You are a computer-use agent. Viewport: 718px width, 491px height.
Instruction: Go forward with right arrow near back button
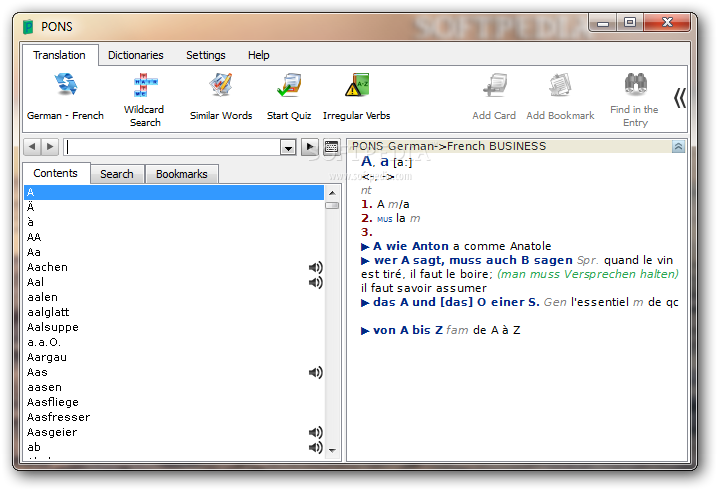pyautogui.click(x=50, y=147)
